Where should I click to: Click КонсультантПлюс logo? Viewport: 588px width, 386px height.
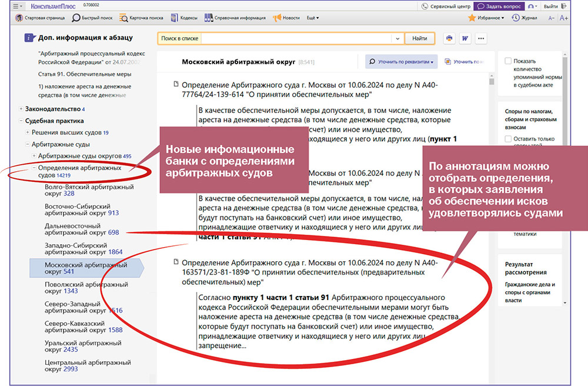click(54, 6)
